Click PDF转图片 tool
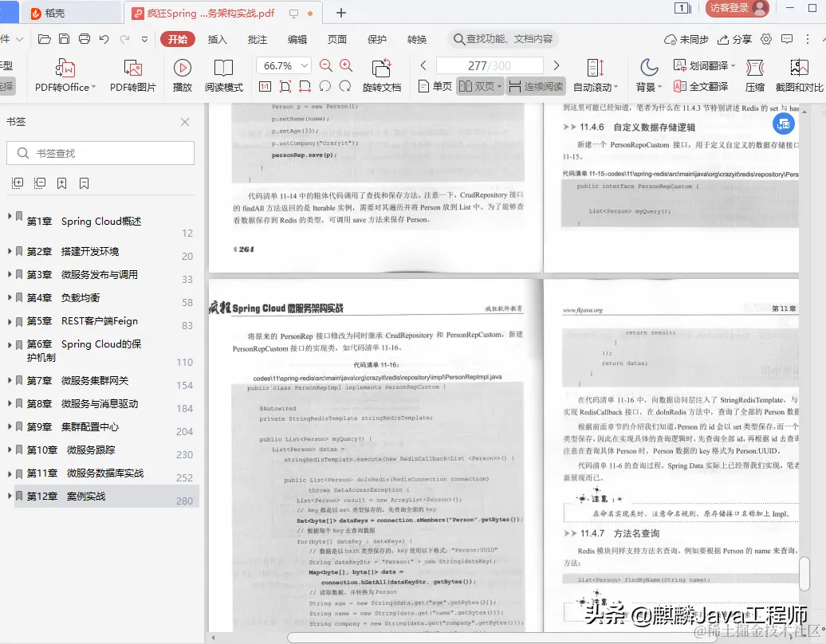 pyautogui.click(x=132, y=76)
